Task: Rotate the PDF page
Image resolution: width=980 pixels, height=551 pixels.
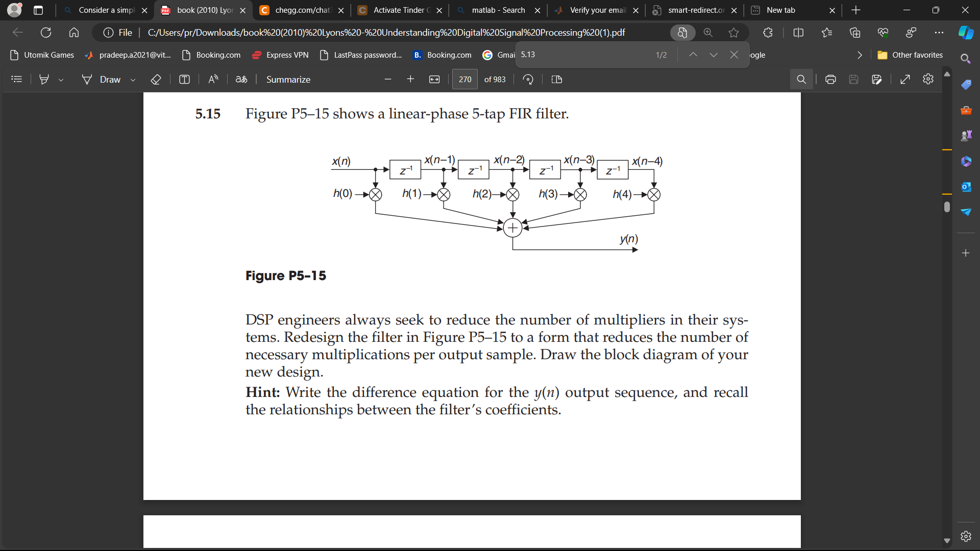Action: 528,79
